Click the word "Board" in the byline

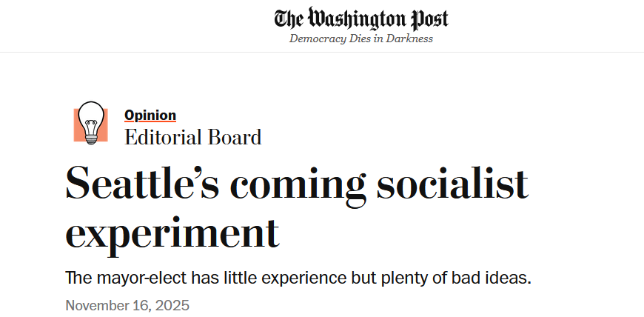238,137
